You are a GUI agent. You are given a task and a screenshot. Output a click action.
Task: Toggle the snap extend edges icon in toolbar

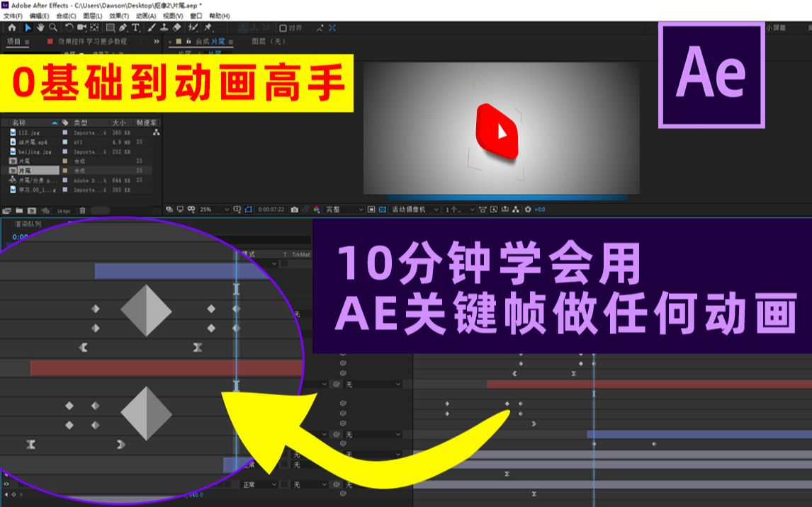click(x=320, y=28)
